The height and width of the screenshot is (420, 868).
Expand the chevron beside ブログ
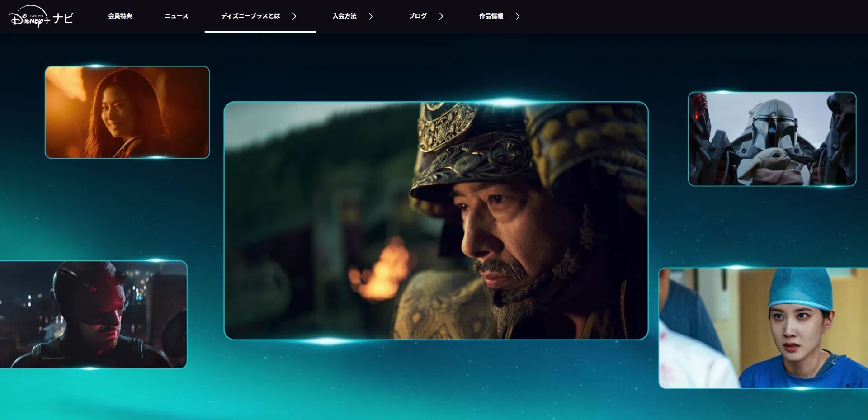coord(441,16)
